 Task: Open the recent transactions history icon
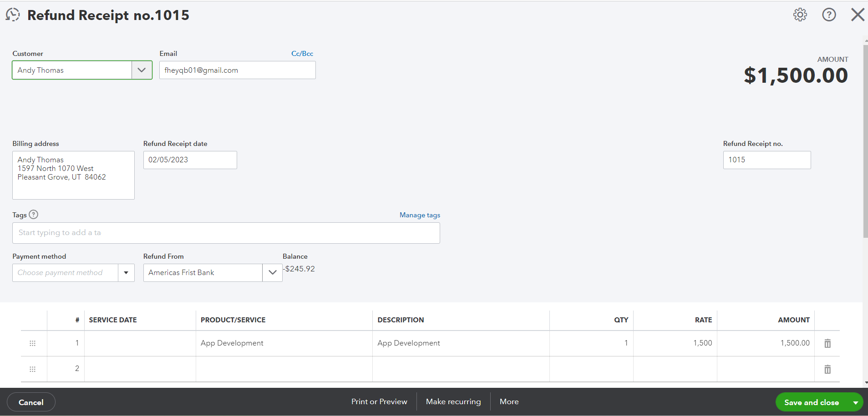click(x=13, y=15)
